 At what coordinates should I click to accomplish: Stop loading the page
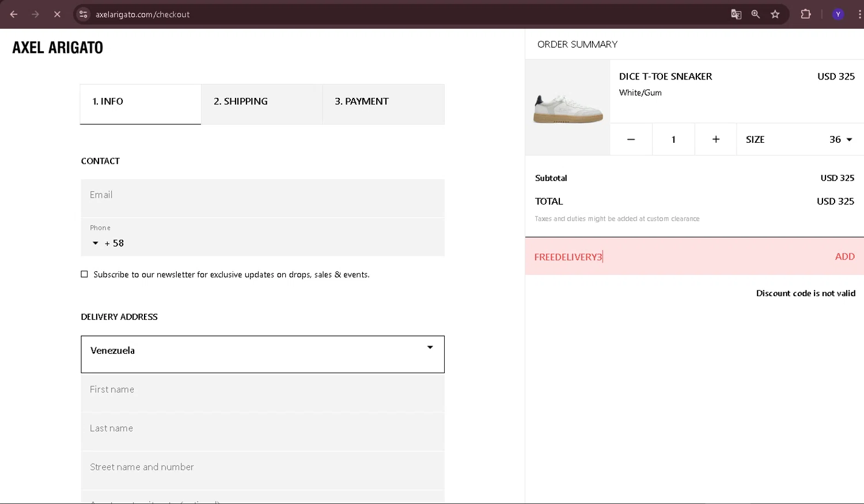(57, 14)
